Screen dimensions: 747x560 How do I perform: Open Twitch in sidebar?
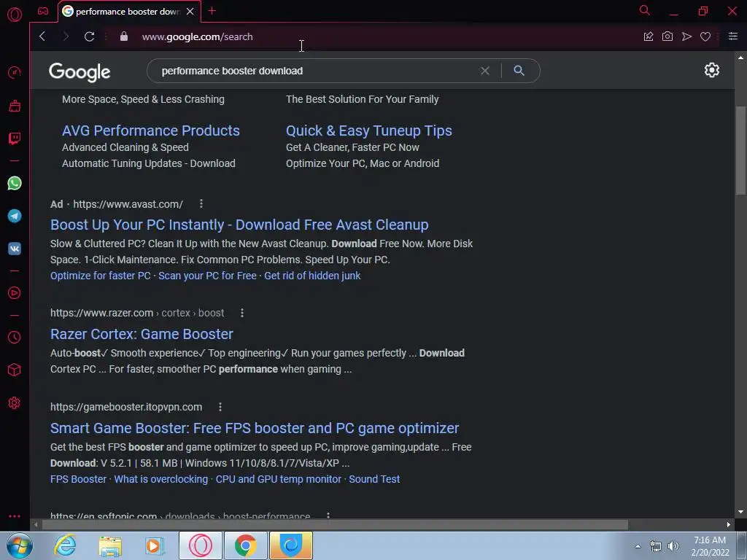(15, 139)
